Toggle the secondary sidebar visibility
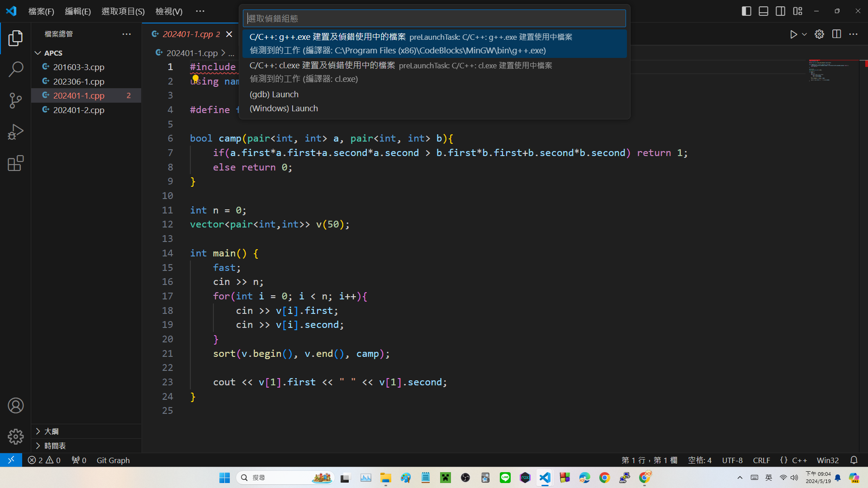The height and width of the screenshot is (488, 868). pos(780,11)
